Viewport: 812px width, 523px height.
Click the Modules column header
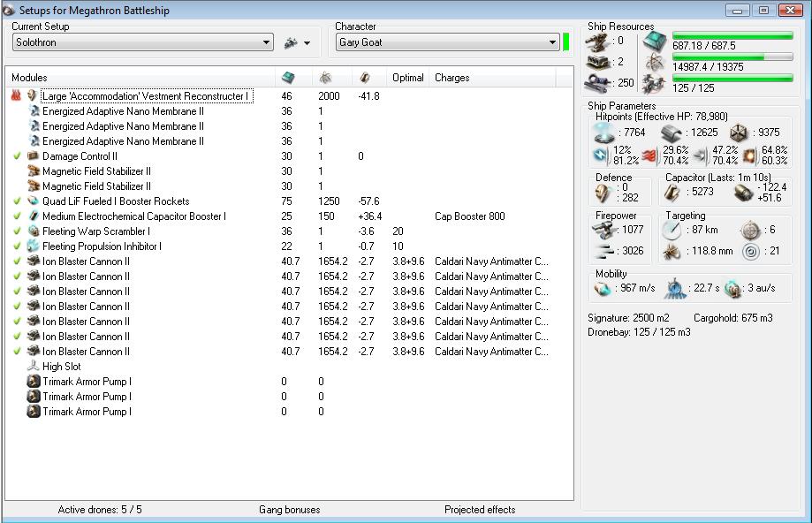coord(29,78)
